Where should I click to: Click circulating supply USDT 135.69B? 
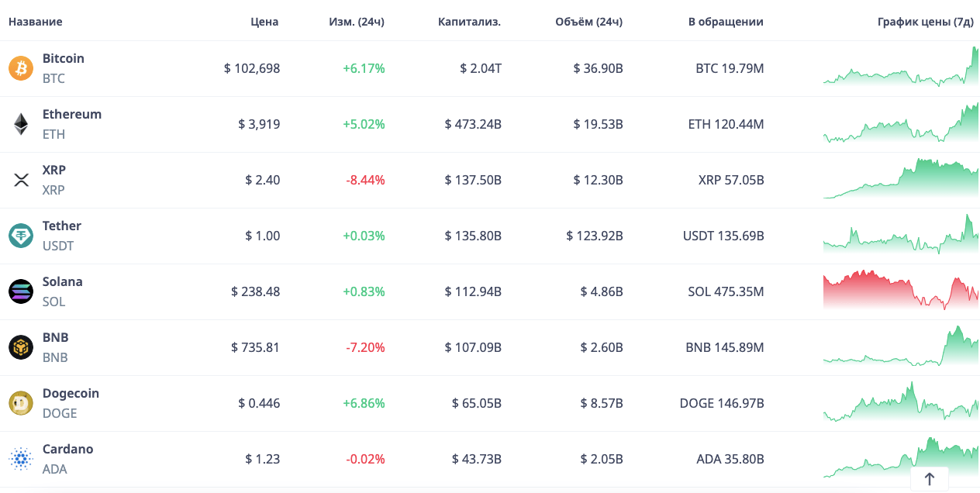[x=723, y=236]
